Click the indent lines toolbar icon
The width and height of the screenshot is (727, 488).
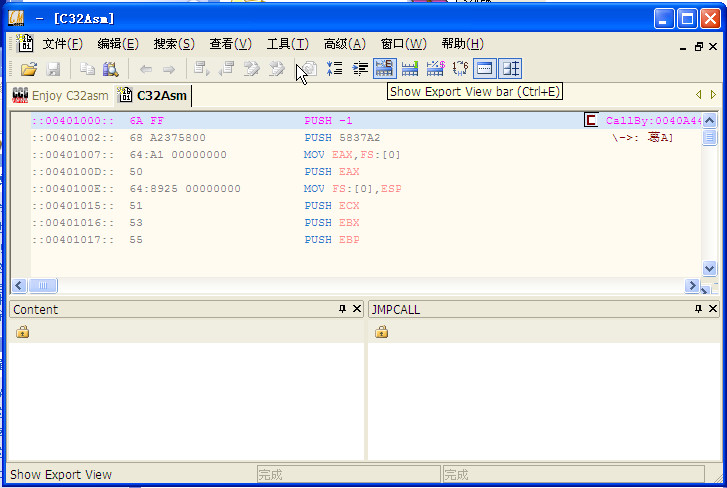[360, 69]
